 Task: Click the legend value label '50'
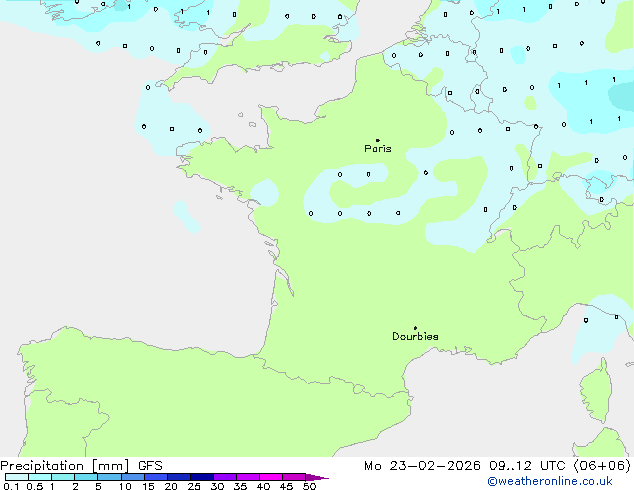pyautogui.click(x=309, y=486)
